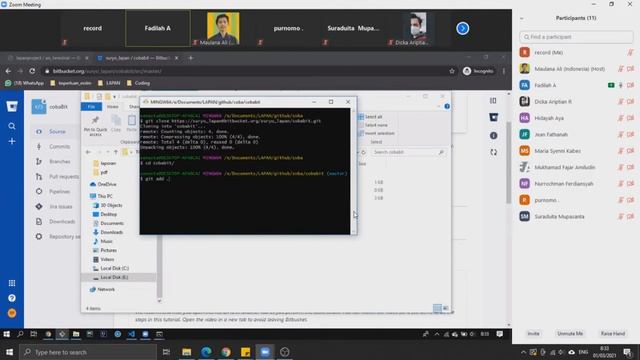Open the Bitbucket help question icon
Image resolution: width=640 pixels, height=360 pixels.
[12, 298]
